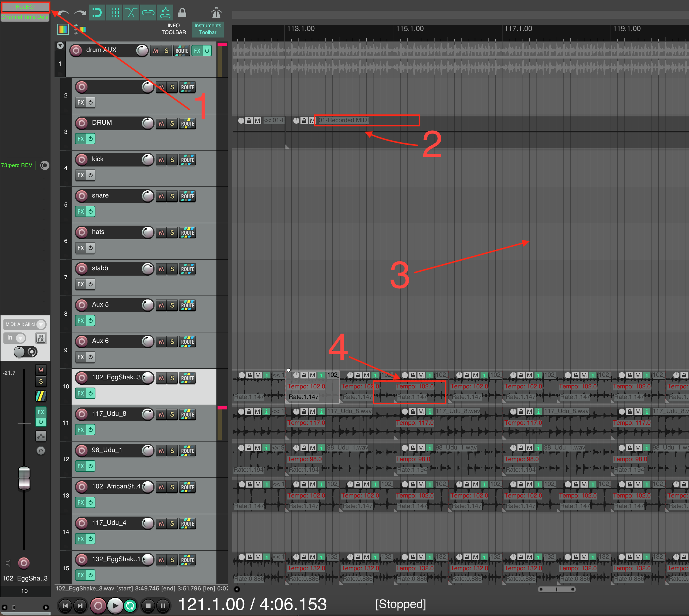689x616 pixels.
Task: Mute the 132_EggShak..1 track
Action: [x=161, y=560]
